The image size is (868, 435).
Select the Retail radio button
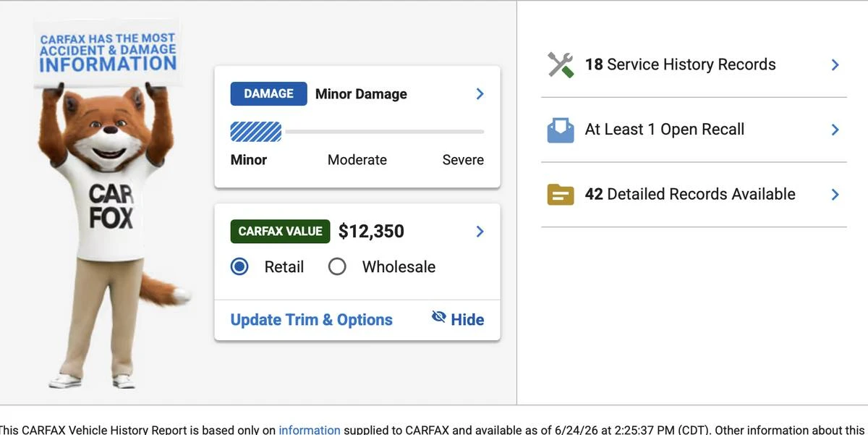(239, 266)
